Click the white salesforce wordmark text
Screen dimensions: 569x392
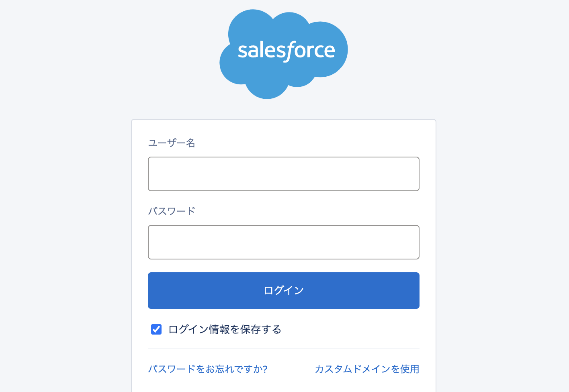[x=286, y=51]
